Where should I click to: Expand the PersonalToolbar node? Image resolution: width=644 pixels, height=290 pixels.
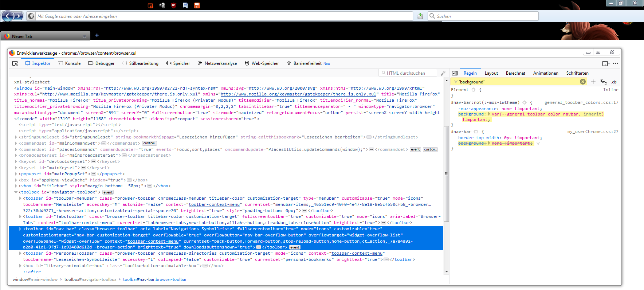coord(20,253)
